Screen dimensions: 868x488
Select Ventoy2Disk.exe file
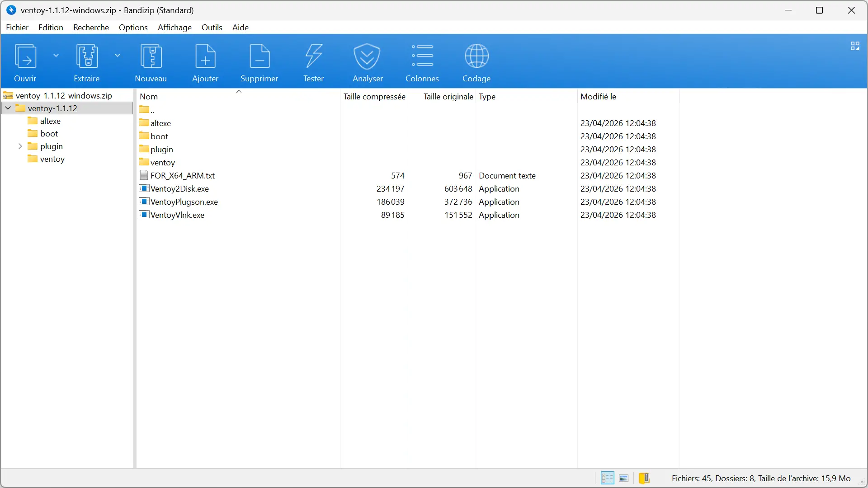coord(408,188)
